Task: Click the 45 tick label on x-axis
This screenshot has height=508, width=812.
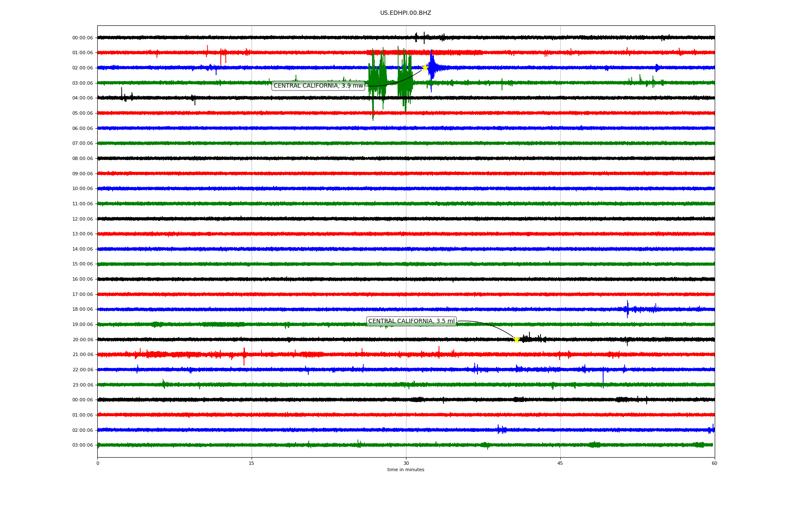Action: pos(560,464)
